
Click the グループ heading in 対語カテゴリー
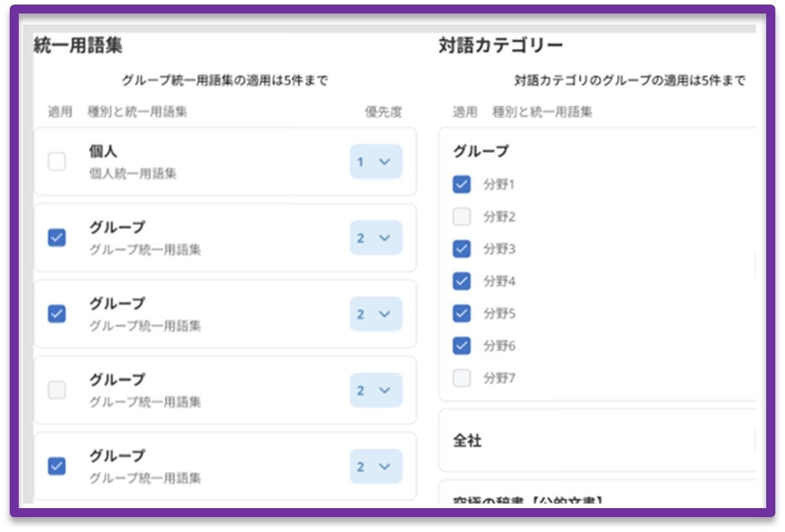pos(480,151)
